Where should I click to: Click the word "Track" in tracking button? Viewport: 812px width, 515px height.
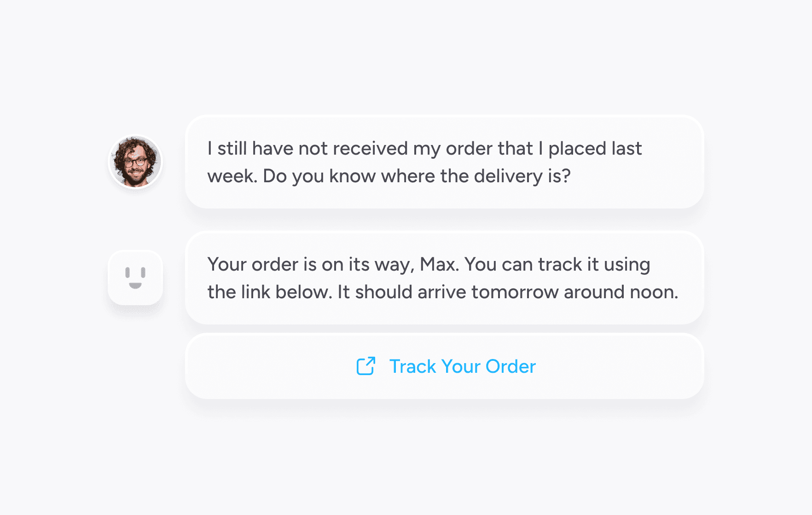pyautogui.click(x=412, y=366)
